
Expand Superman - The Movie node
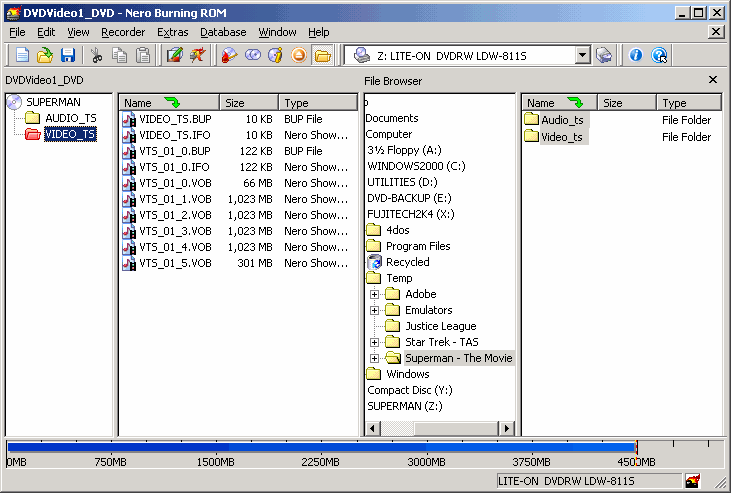tap(374, 358)
